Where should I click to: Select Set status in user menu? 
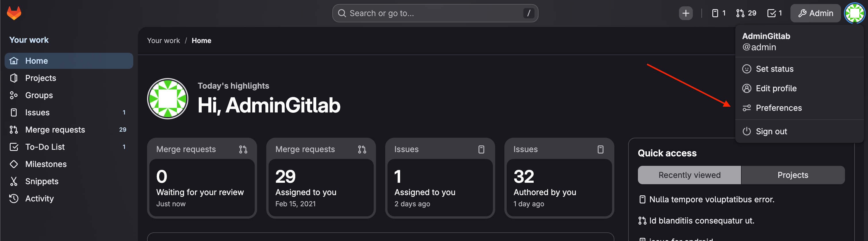click(799, 69)
